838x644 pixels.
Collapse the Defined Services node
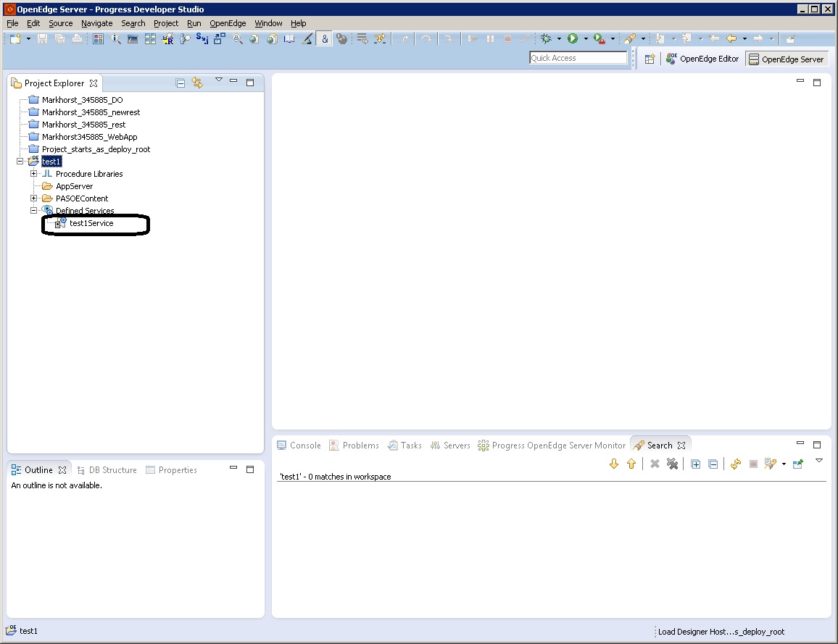pyautogui.click(x=33, y=210)
